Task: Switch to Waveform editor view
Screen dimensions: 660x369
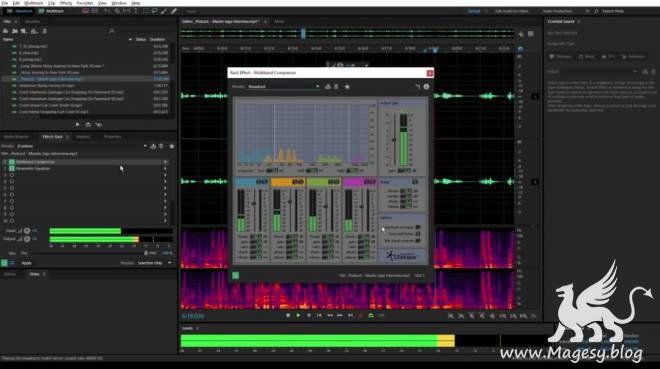Action: pyautogui.click(x=20, y=11)
